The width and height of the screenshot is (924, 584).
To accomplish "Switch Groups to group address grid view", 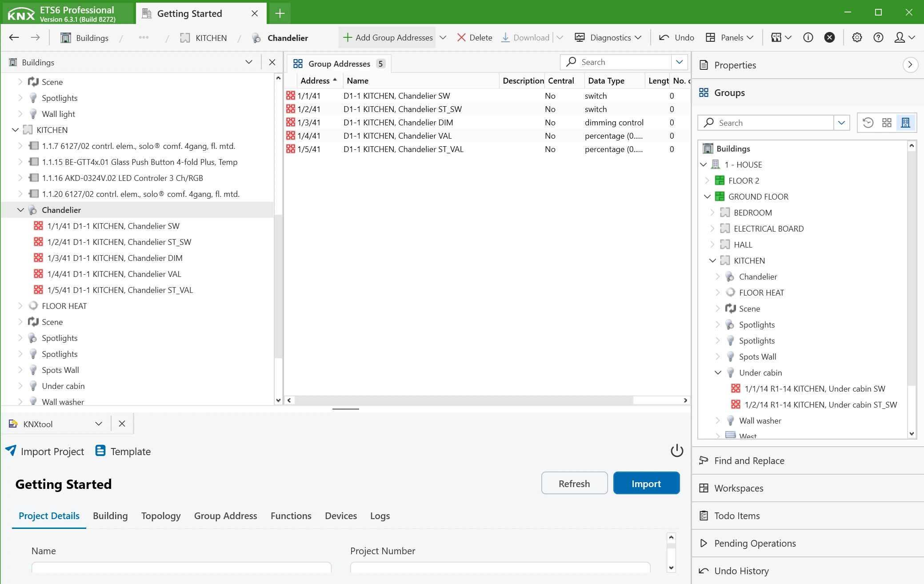I will [x=887, y=123].
